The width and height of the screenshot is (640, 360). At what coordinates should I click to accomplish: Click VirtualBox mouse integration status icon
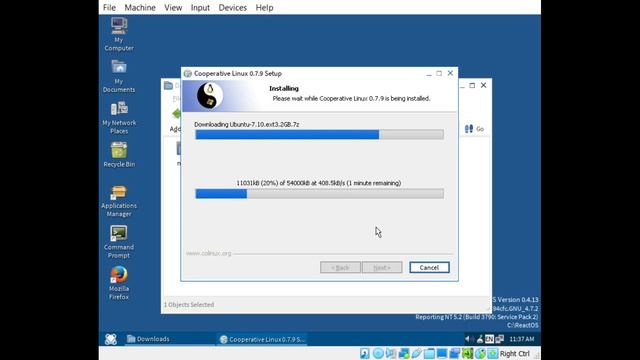pyautogui.click(x=480, y=353)
